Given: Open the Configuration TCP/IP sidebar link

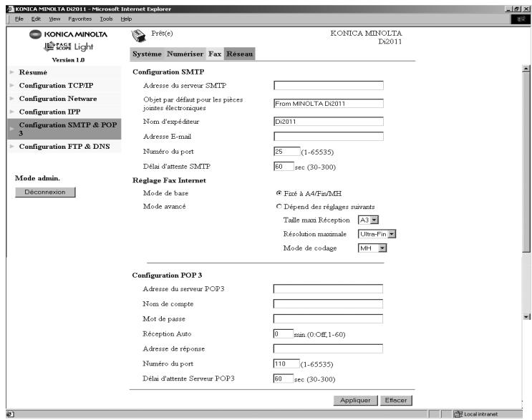Looking at the screenshot, I should [56, 85].
